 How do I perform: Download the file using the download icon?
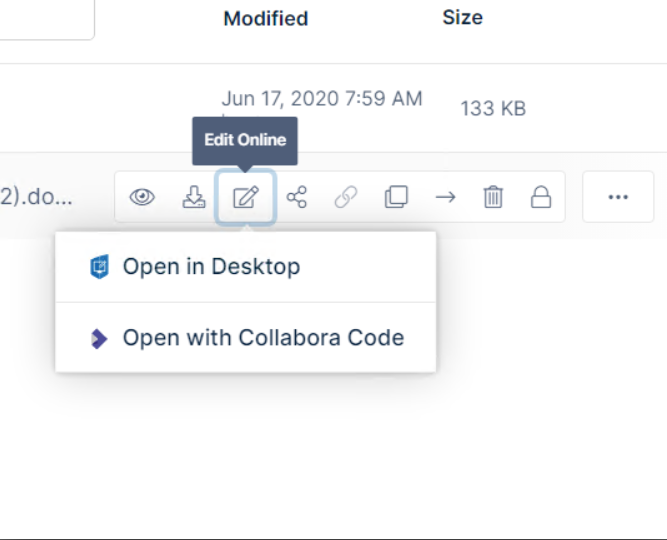tap(194, 197)
